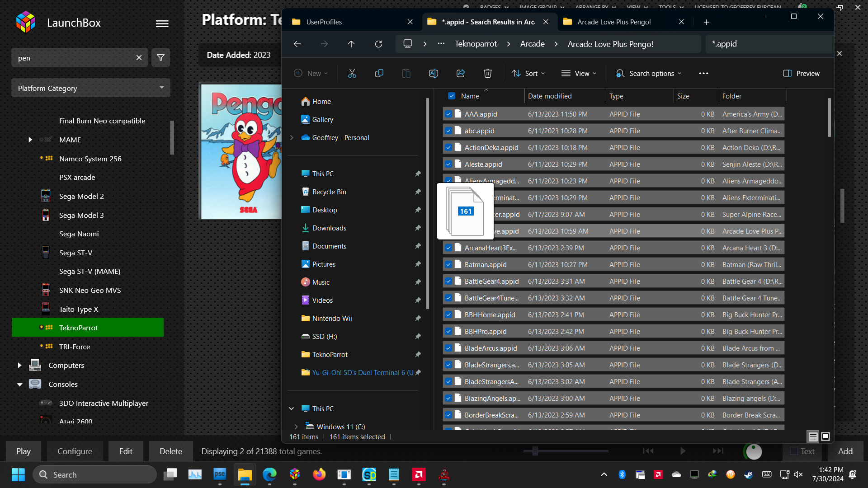This screenshot has height=488, width=868.
Task: Open the View dropdown in Explorer
Action: point(579,73)
